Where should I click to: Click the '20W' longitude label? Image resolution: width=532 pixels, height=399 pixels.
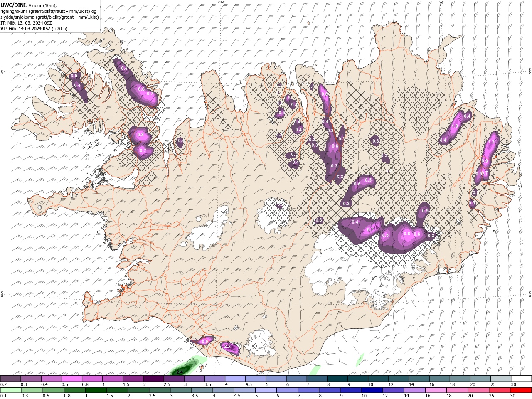click(222, 2)
